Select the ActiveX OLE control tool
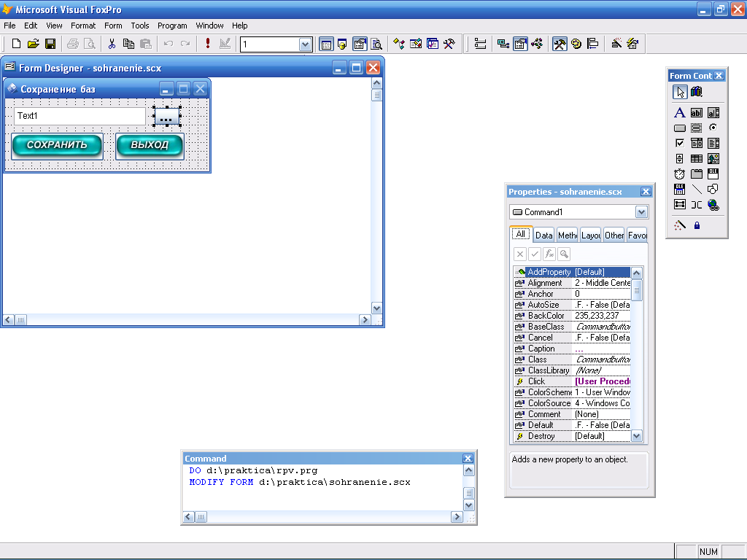 click(713, 174)
